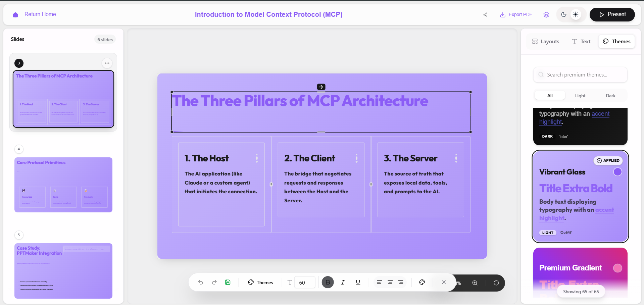This screenshot has height=305, width=644.
Task: Toggle bold formatting button
Action: 328,282
